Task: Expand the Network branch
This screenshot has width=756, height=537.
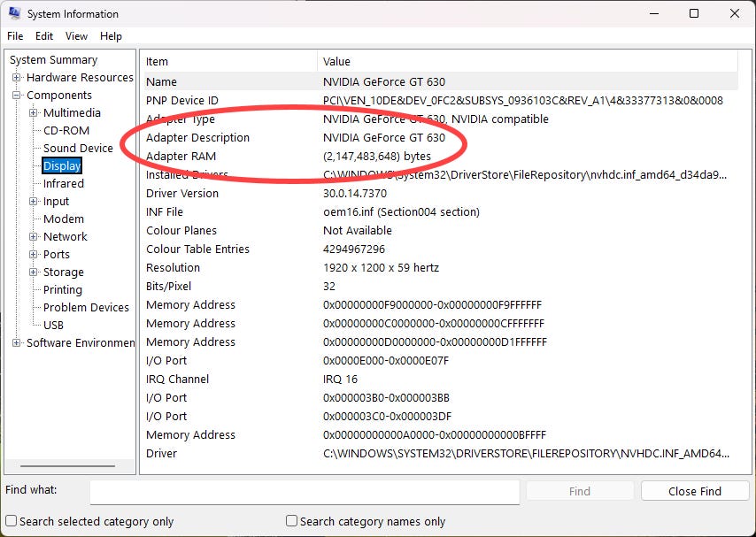Action: click(34, 237)
